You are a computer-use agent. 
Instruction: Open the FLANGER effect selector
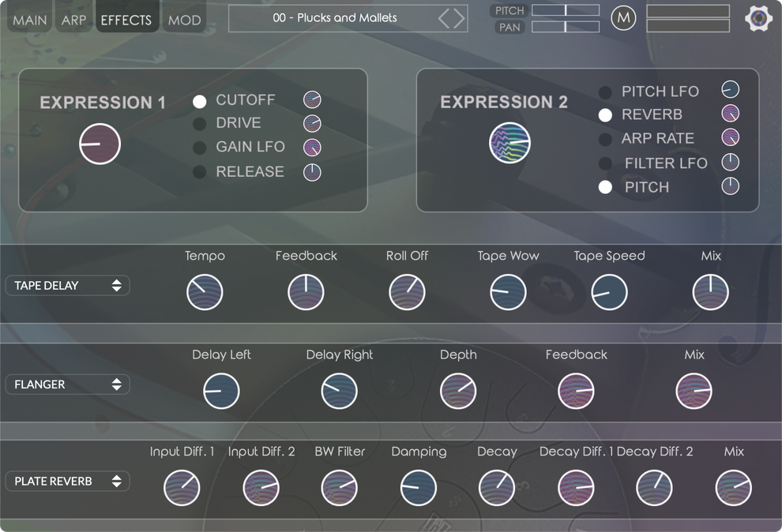67,384
